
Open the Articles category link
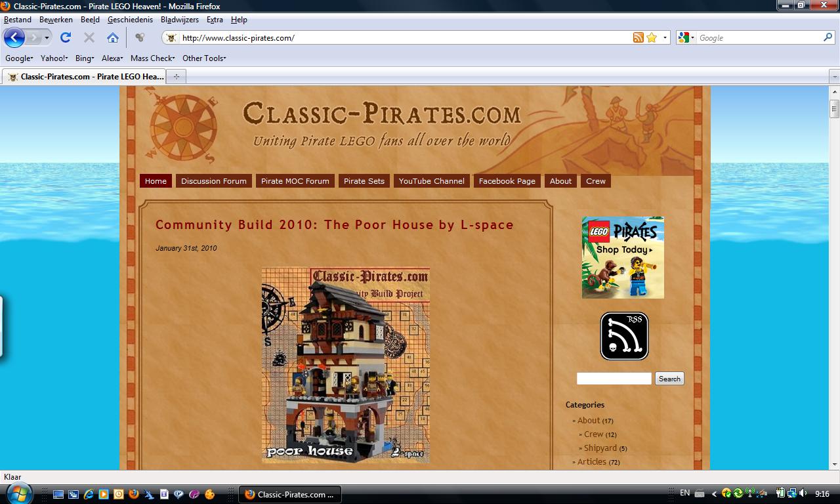click(591, 462)
